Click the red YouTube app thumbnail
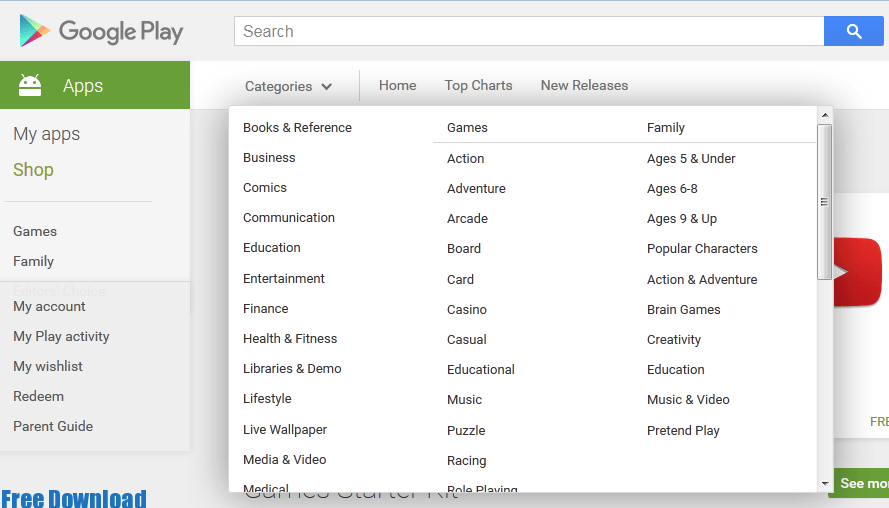889x508 pixels. coord(858,272)
